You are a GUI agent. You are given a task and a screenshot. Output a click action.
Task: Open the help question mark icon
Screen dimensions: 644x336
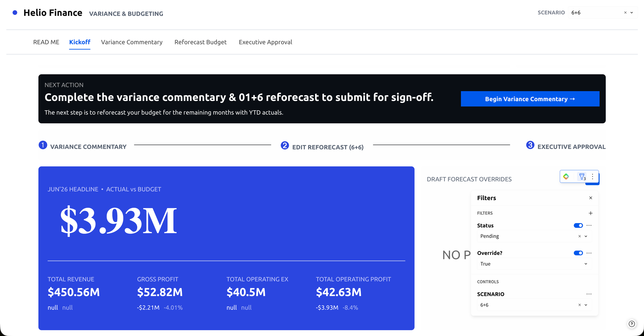pos(631,324)
